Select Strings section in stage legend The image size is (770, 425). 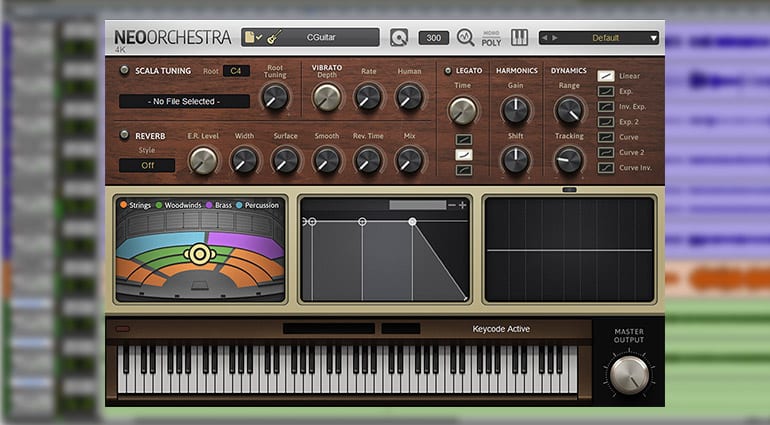(x=136, y=205)
